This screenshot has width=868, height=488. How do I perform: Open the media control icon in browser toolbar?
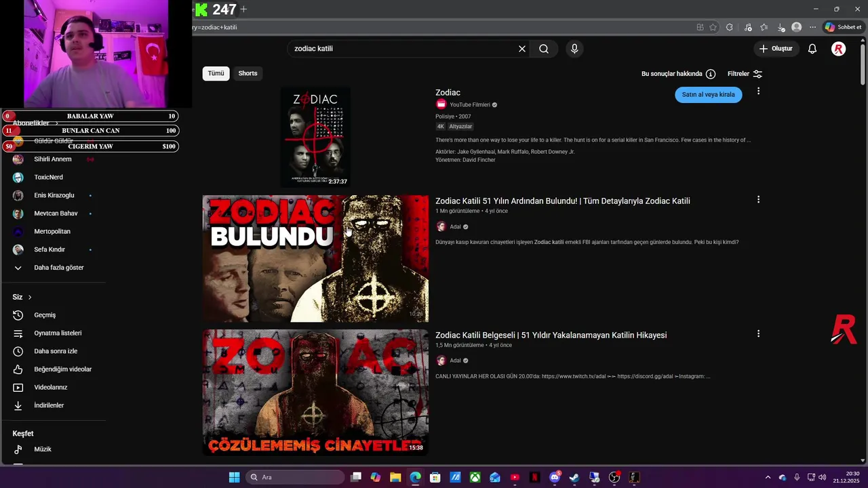click(x=748, y=27)
